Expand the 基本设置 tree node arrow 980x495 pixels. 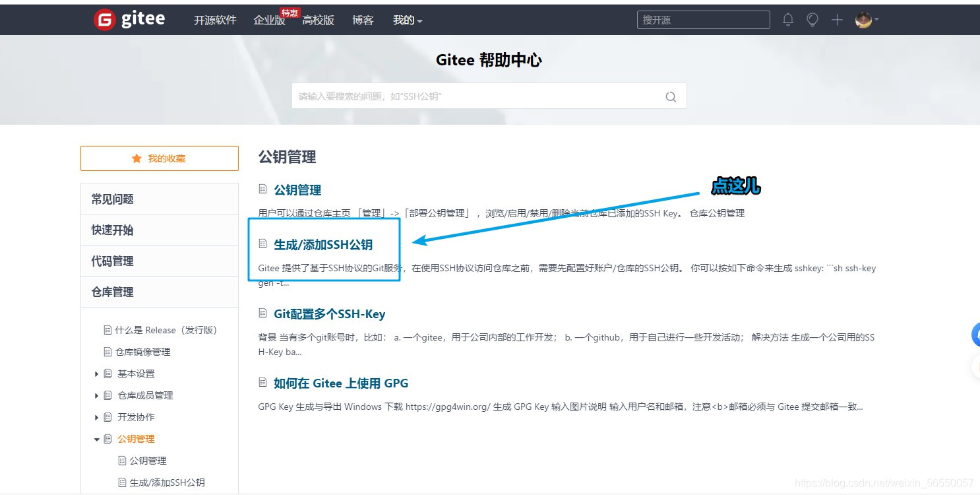point(97,374)
